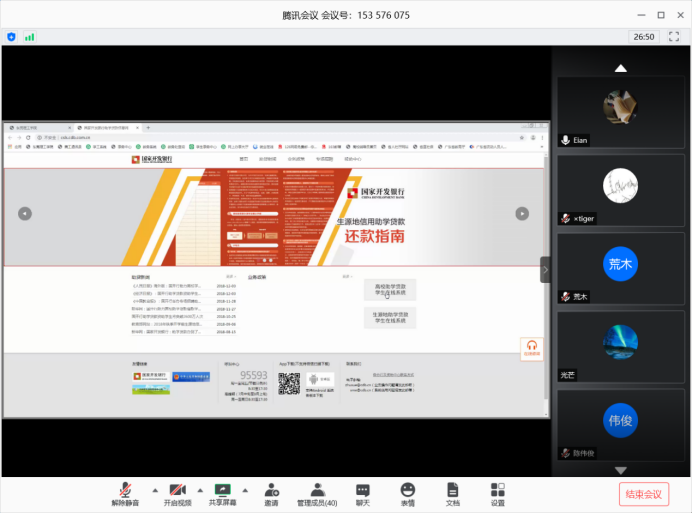Open the documents (文档) icon
The image size is (692, 514).
pyautogui.click(x=452, y=490)
